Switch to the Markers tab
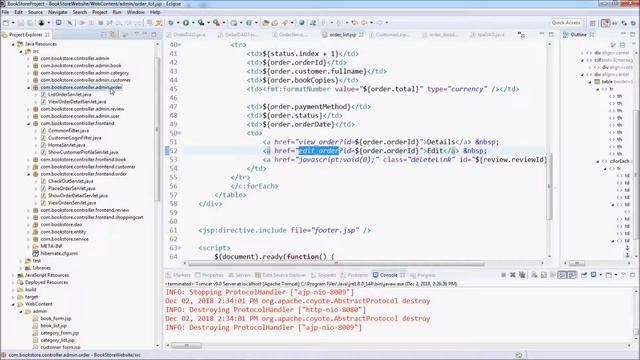Screen dimensions: 640x360 pyautogui.click(x=178, y=275)
